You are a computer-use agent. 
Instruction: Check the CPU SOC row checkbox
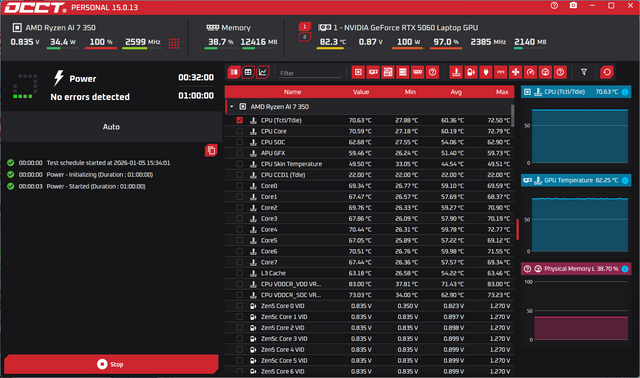coord(240,142)
